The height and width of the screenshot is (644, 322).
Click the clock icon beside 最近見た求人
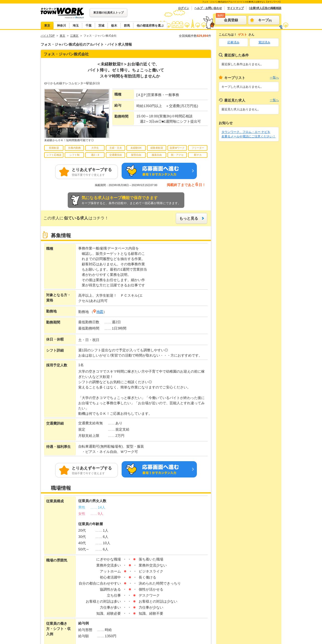coord(221,100)
